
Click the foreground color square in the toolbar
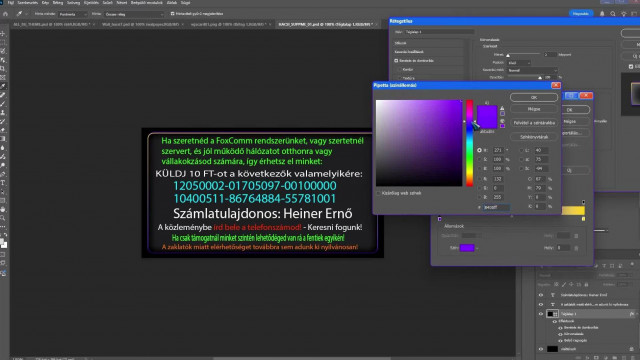click(2, 242)
